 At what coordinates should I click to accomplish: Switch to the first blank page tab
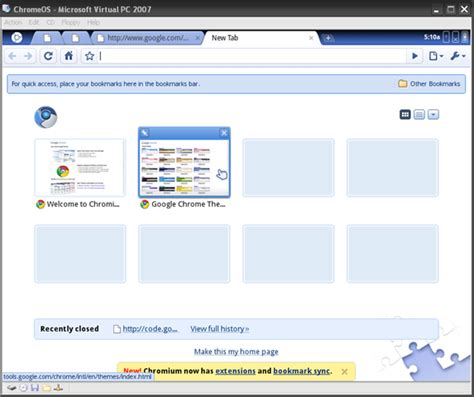coord(47,38)
